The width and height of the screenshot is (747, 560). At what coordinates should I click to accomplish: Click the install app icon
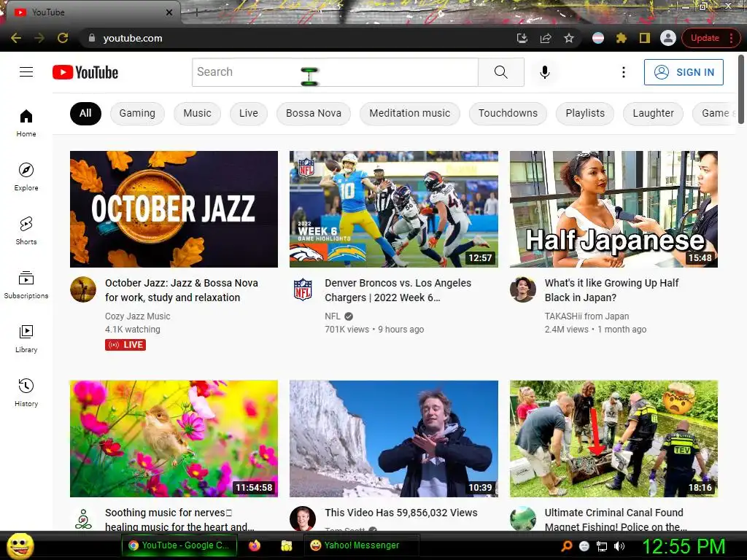point(522,38)
